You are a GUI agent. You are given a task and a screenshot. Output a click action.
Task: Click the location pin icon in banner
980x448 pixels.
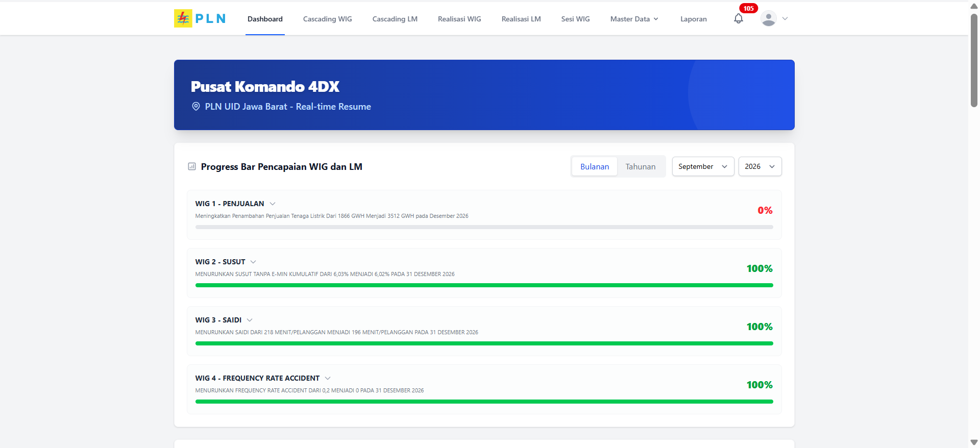pyautogui.click(x=195, y=107)
